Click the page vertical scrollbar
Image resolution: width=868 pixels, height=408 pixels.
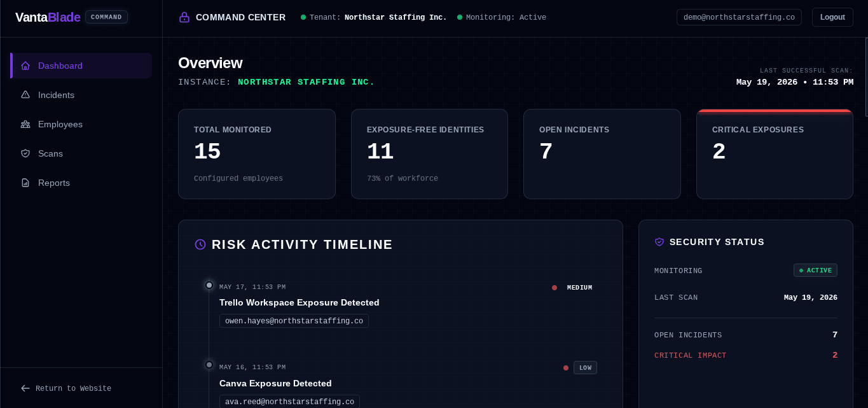[x=866, y=76]
